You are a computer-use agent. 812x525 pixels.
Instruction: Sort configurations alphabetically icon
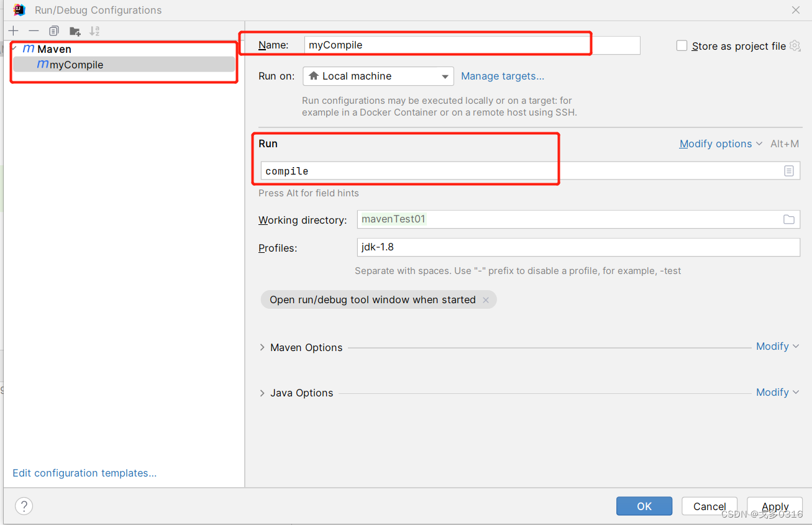pos(94,31)
